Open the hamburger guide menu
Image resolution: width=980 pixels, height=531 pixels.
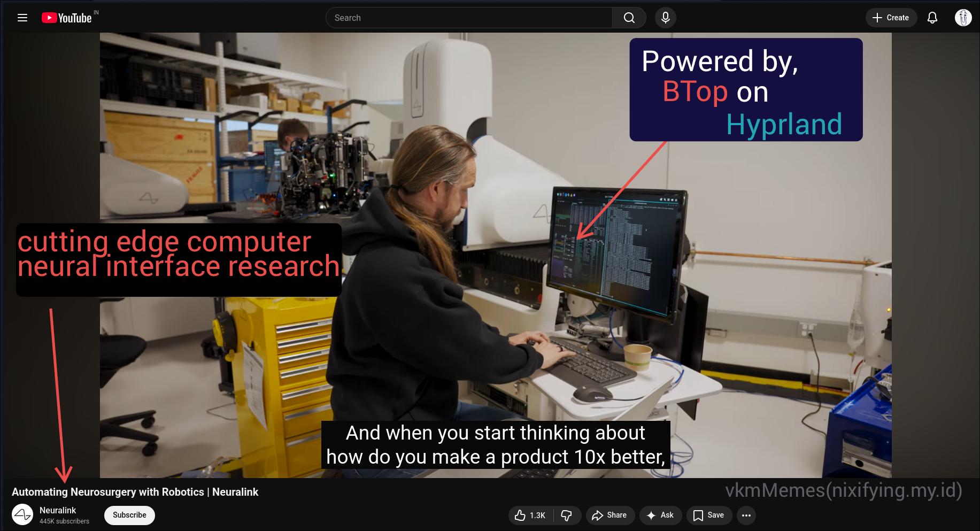tap(22, 18)
